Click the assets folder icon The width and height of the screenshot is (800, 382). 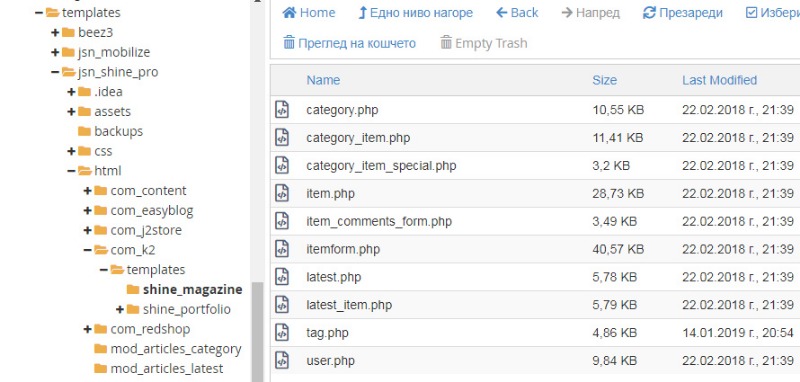85,111
